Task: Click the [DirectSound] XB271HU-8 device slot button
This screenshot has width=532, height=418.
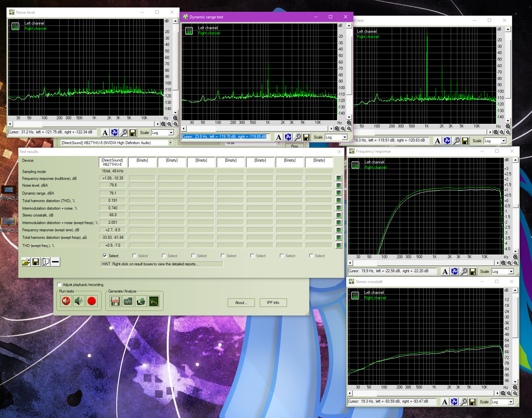Action: [x=112, y=162]
